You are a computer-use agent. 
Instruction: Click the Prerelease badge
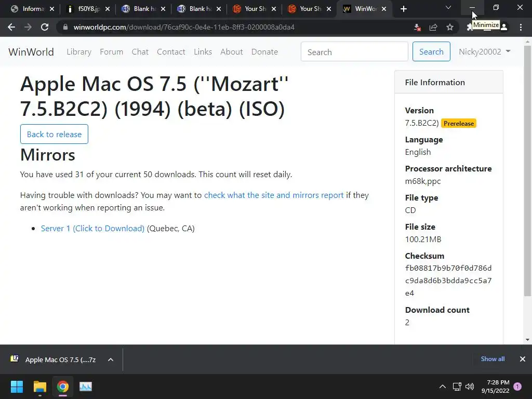tap(459, 123)
